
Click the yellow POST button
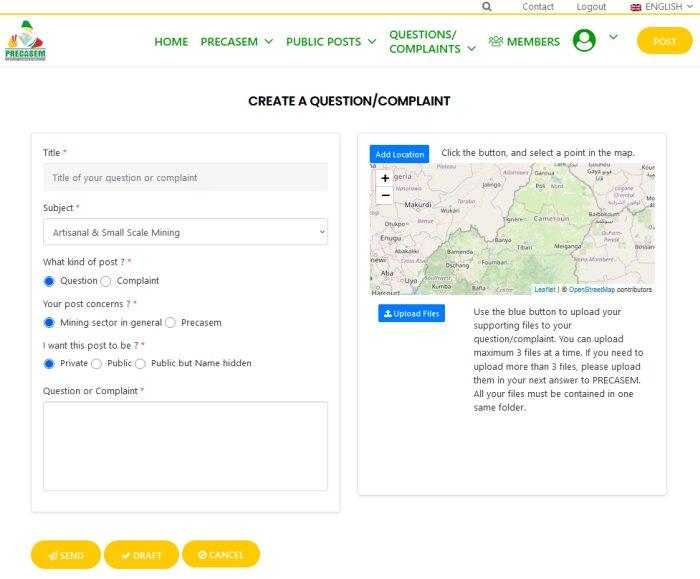click(664, 41)
